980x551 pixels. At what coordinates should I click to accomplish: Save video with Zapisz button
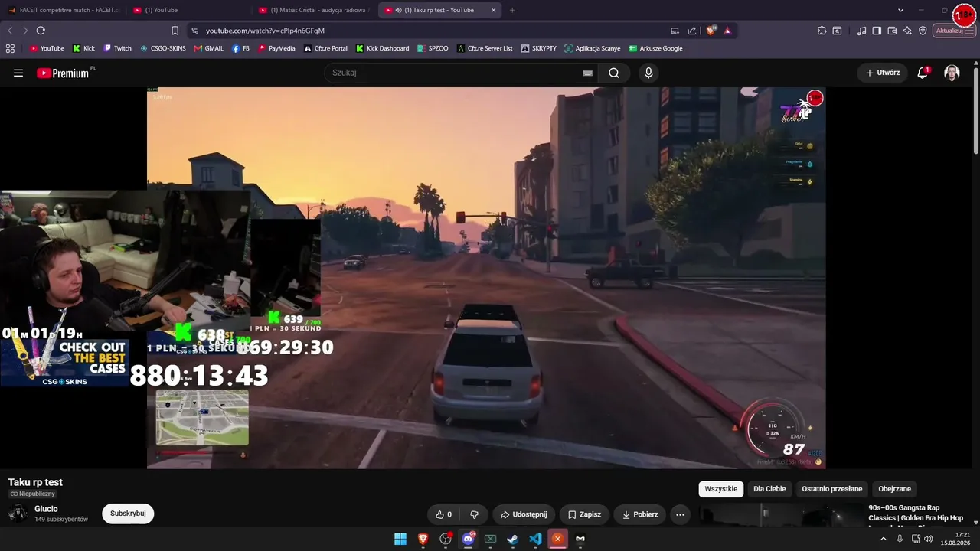(584, 514)
